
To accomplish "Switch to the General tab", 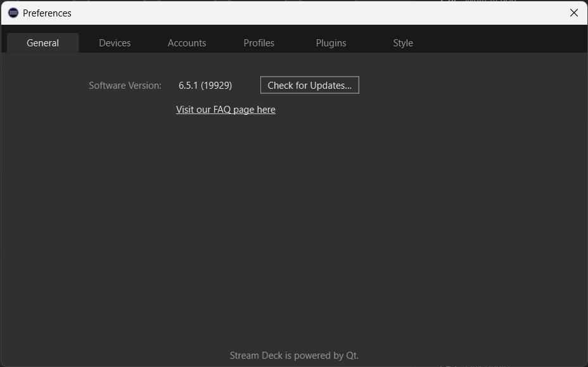I will (42, 43).
